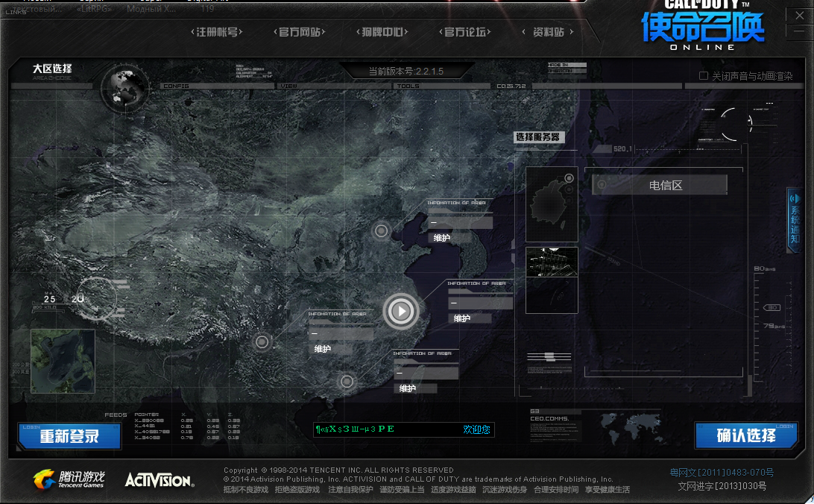Image resolution: width=814 pixels, height=504 pixels.
Task: Click the region silhouette thumbnail panel
Action: [552, 204]
